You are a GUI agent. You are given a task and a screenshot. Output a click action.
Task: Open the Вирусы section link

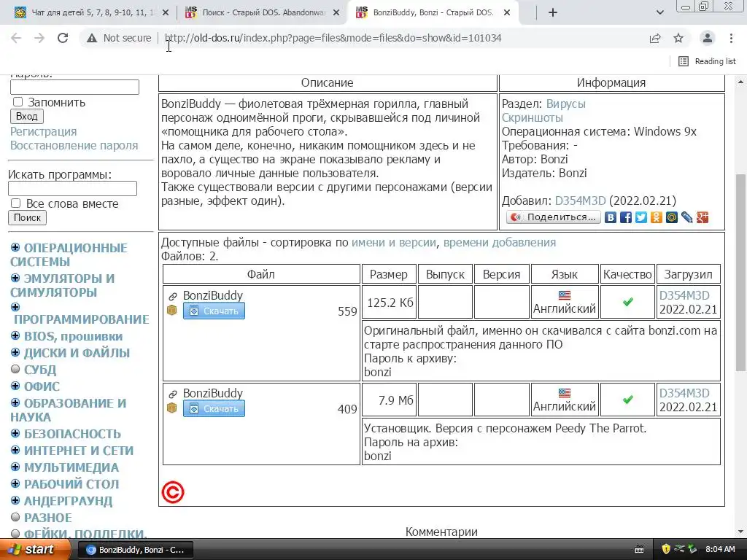[x=565, y=104]
